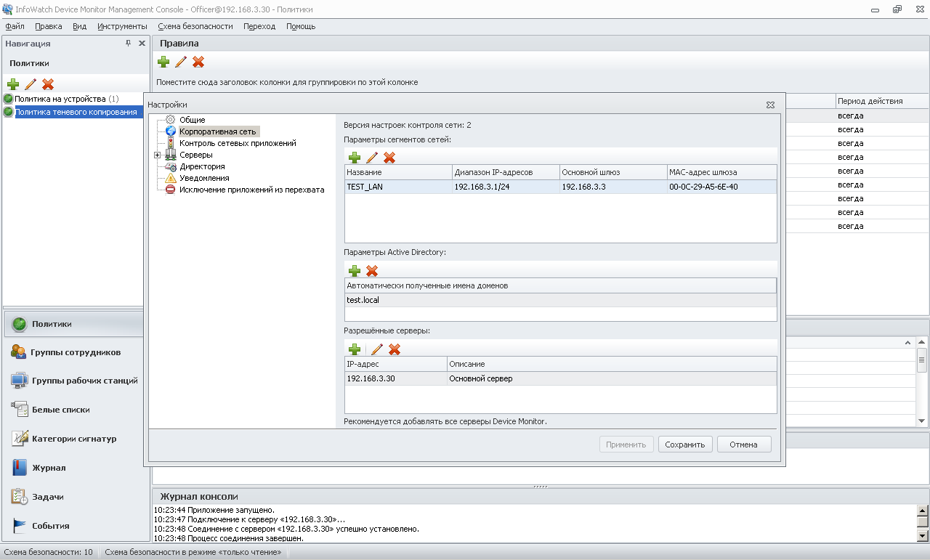The image size is (930, 560).
Task: Delete the selected rule in Правила toolbar
Action: tap(198, 62)
